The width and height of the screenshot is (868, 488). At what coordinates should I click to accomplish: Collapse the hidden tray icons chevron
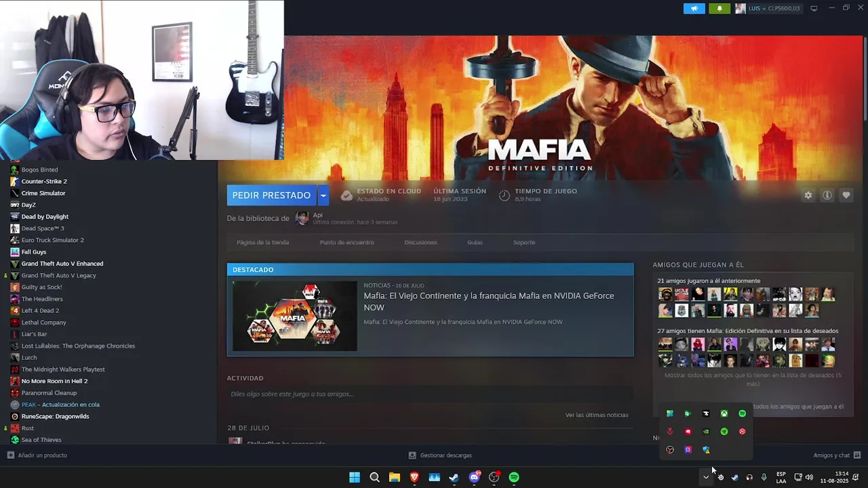[x=706, y=477]
